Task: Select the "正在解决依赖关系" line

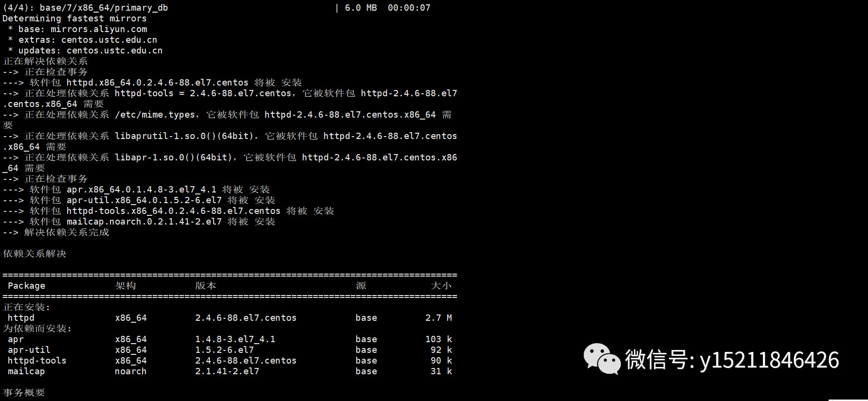Action: point(45,61)
